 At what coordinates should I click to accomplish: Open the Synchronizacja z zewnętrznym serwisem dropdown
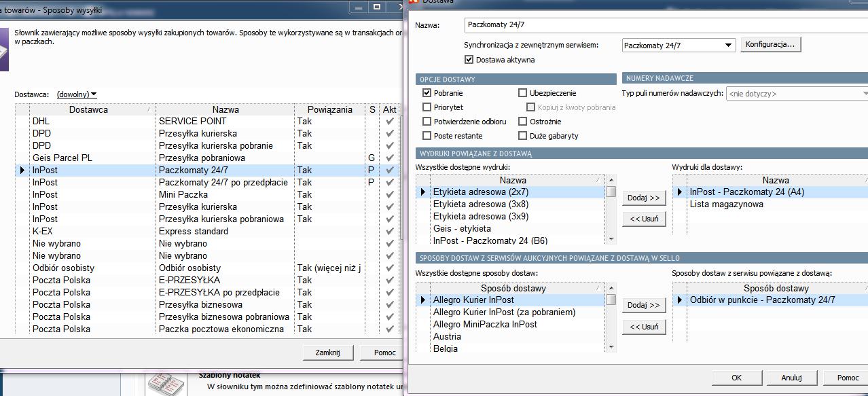coord(728,46)
